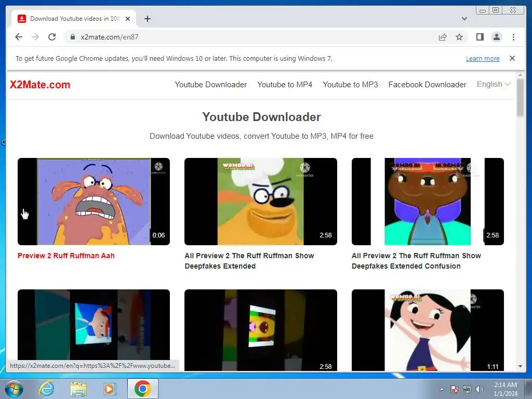
Task: Click the scrollbar down arrow
Action: pos(520,366)
